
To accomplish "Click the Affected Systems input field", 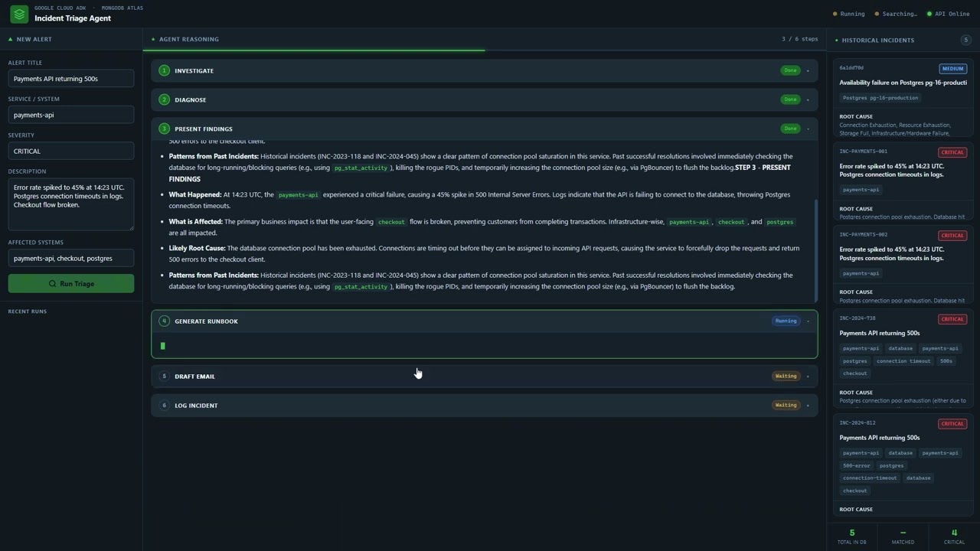I will pos(71,258).
